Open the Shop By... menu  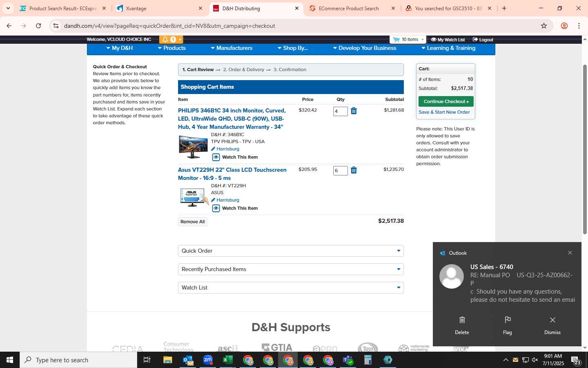click(293, 48)
